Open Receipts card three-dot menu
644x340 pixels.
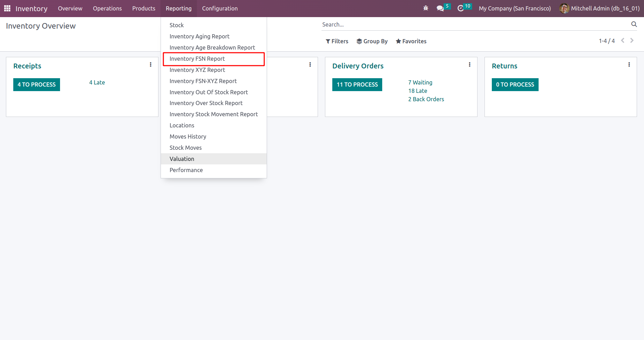[x=150, y=65]
